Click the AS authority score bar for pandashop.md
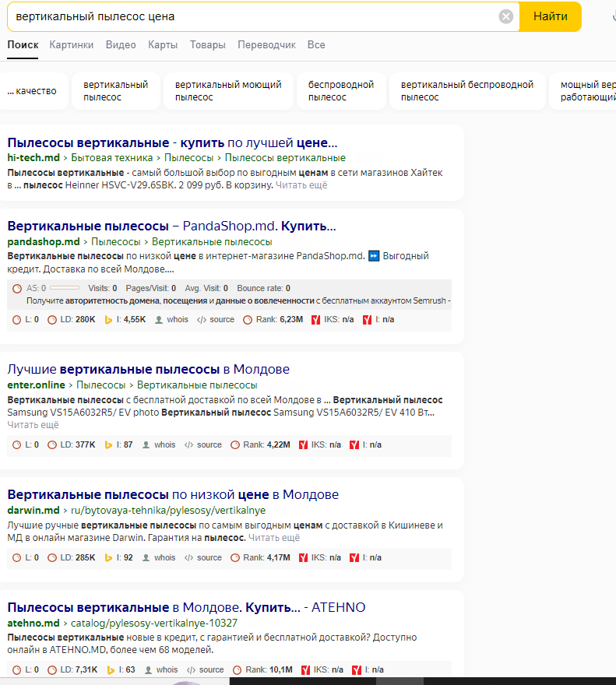616x685 pixels. pos(64,288)
